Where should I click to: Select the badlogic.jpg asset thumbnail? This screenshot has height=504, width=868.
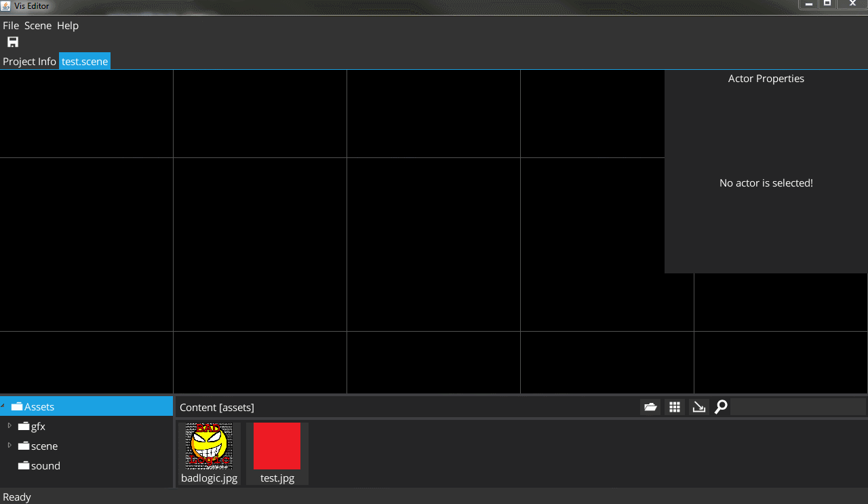click(209, 446)
